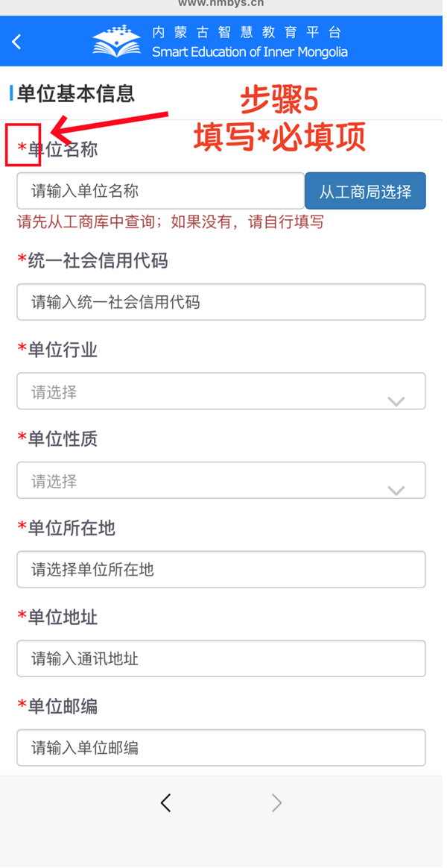Viewport: 447px width, 868px height.
Task: Go back with bottom browser arrow
Action: pos(165,802)
